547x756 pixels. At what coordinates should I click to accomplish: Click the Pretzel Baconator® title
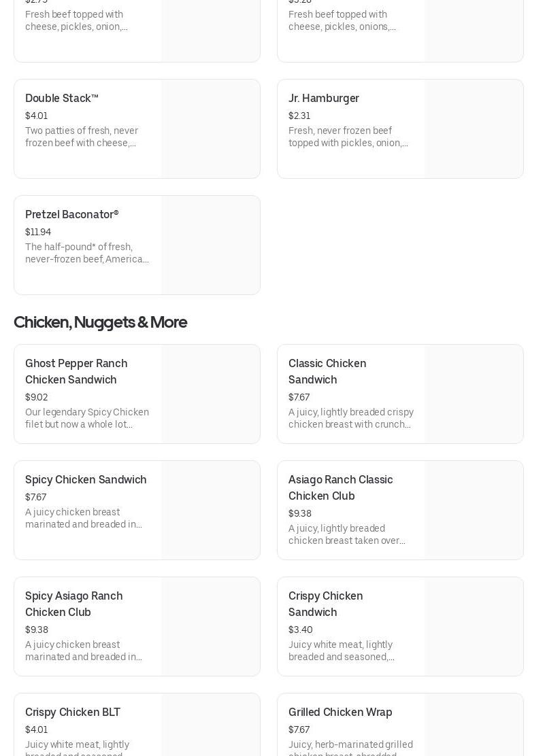[72, 215]
